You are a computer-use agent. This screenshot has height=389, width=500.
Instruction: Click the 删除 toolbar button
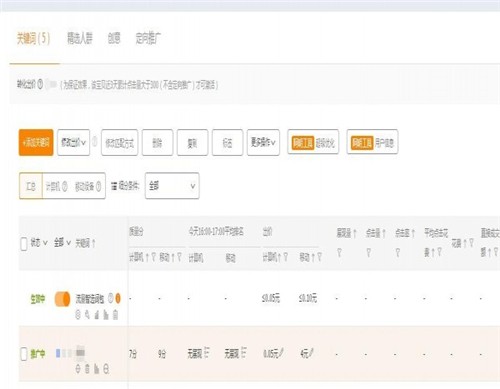(x=157, y=143)
